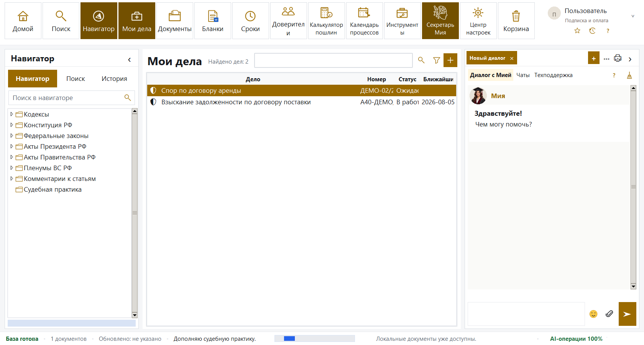
Task: Open the Документы section
Action: 175,21
